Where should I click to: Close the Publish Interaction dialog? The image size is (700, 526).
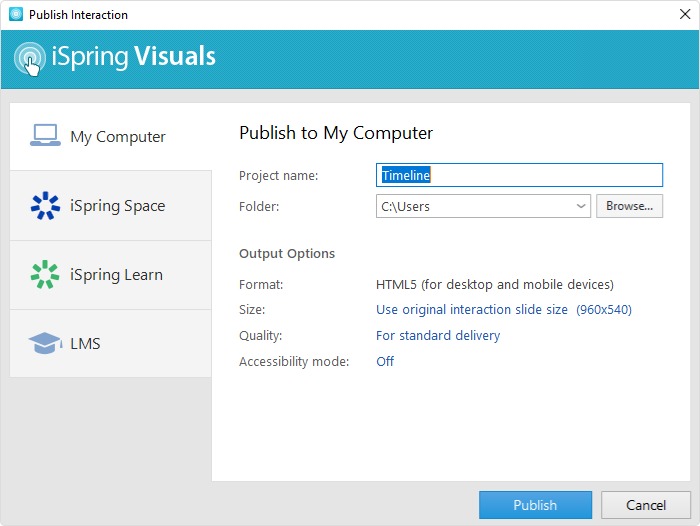click(682, 15)
